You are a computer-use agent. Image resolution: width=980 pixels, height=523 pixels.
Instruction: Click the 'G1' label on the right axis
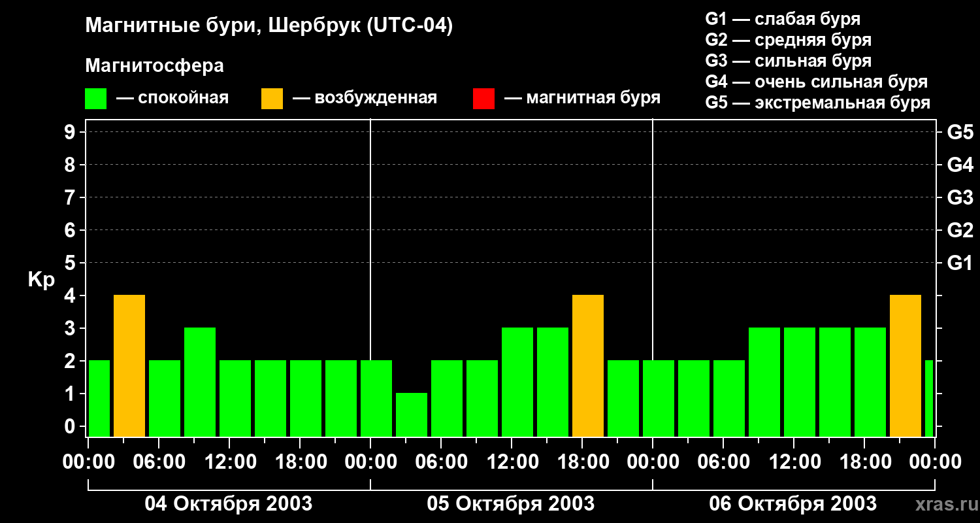point(960,263)
